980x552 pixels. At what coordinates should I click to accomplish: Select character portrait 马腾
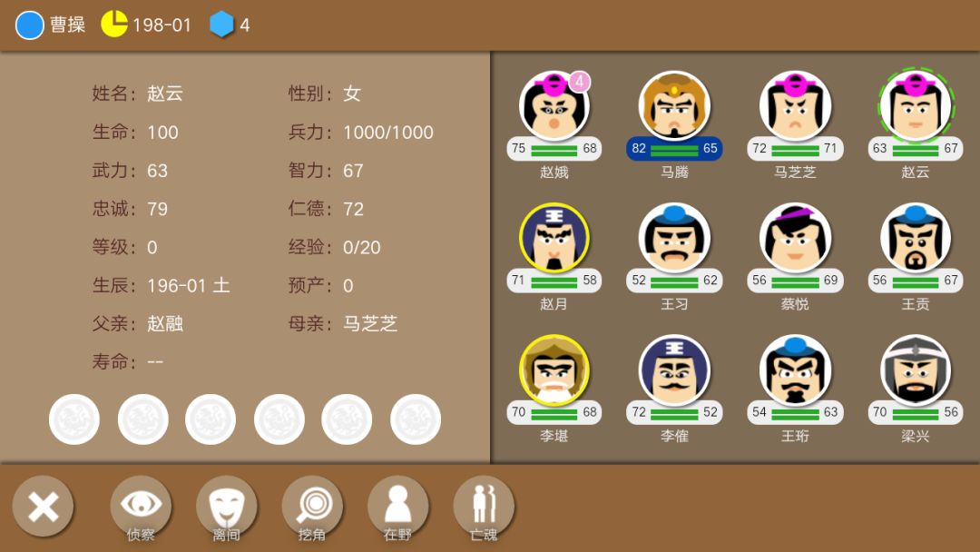(674, 106)
